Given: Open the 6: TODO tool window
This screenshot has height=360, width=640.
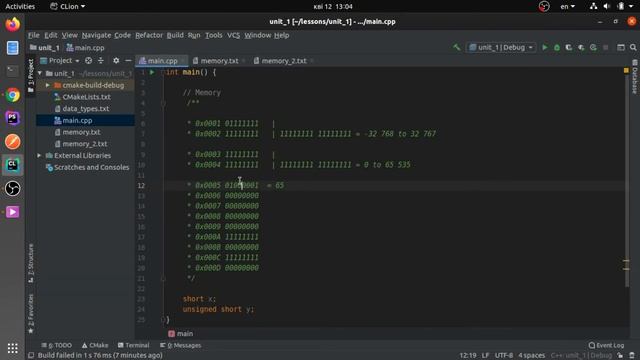Looking at the screenshot, I should [x=57, y=345].
